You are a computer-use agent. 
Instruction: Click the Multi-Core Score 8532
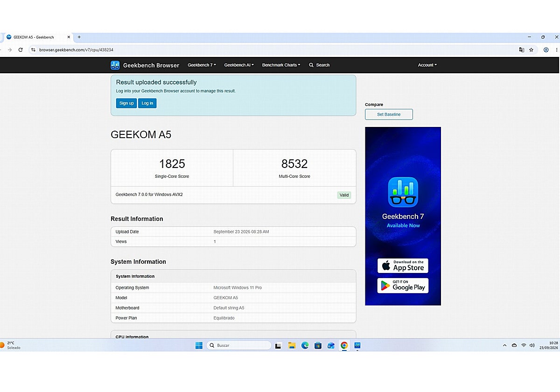(294, 164)
